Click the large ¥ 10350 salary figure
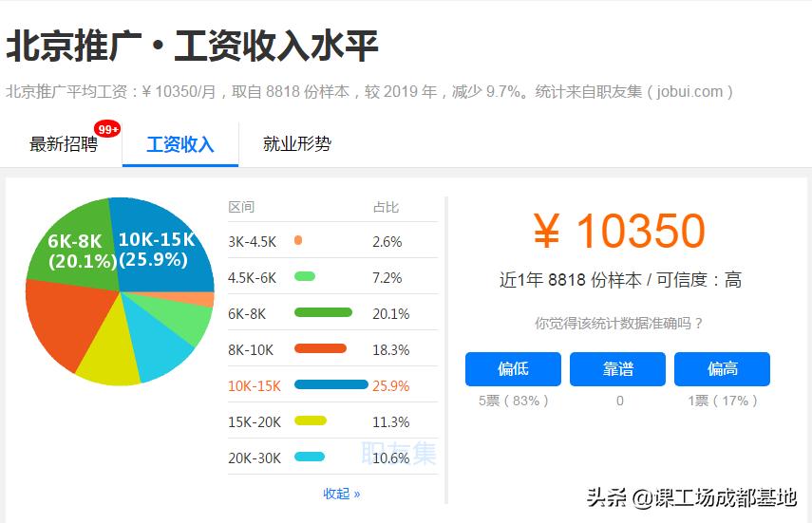The image size is (812, 523). click(619, 231)
